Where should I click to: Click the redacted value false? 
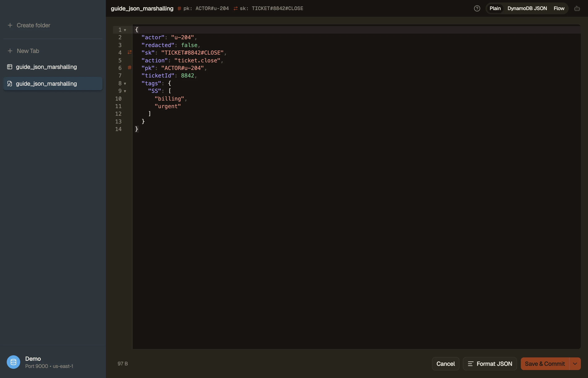pyautogui.click(x=189, y=45)
